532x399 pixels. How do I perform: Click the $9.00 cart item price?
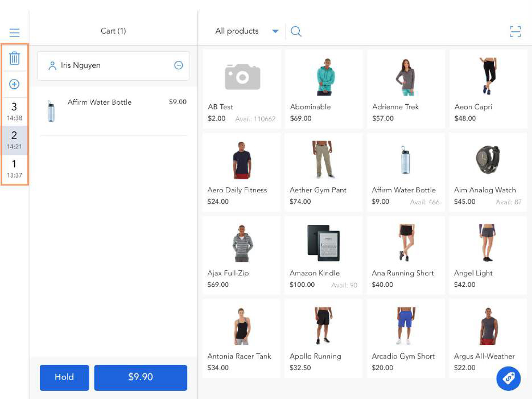click(178, 102)
